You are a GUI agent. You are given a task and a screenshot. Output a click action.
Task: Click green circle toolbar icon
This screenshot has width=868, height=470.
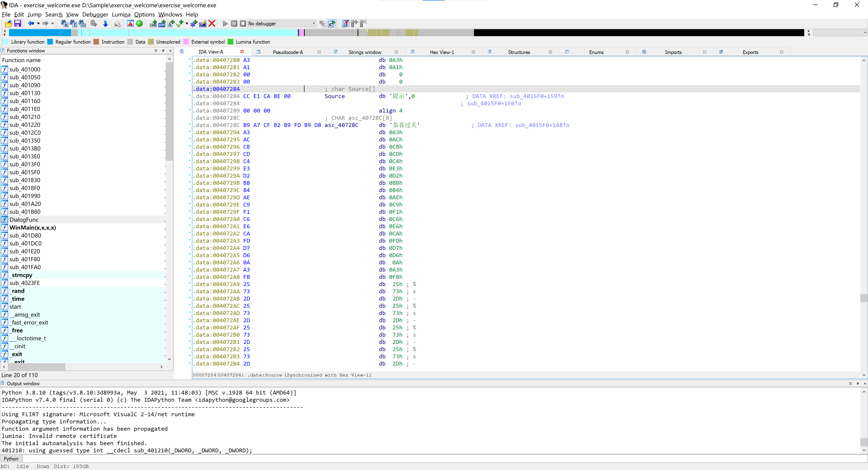click(139, 23)
